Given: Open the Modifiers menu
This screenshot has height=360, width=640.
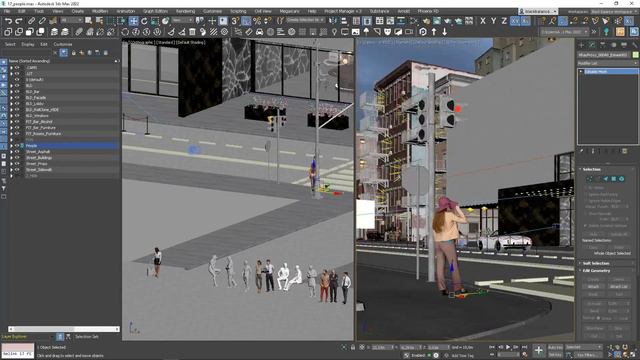Looking at the screenshot, I should click(100, 11).
